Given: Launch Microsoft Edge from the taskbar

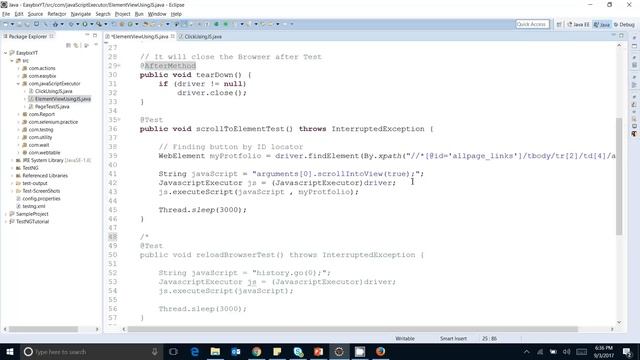Looking at the screenshot, I should pyautogui.click(x=195, y=352).
